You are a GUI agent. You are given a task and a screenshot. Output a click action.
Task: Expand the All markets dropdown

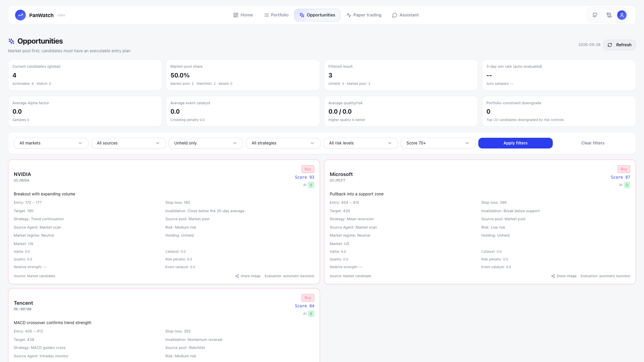pyautogui.click(x=51, y=143)
